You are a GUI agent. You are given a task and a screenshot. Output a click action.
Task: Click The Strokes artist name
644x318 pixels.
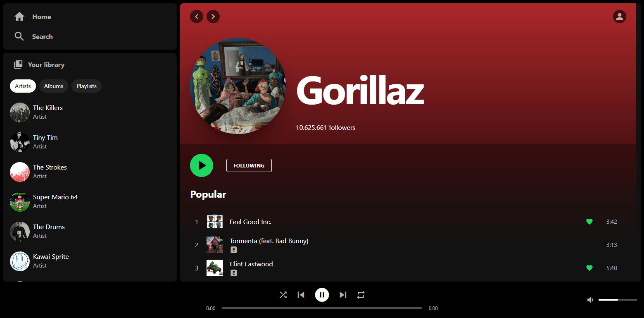click(x=50, y=167)
